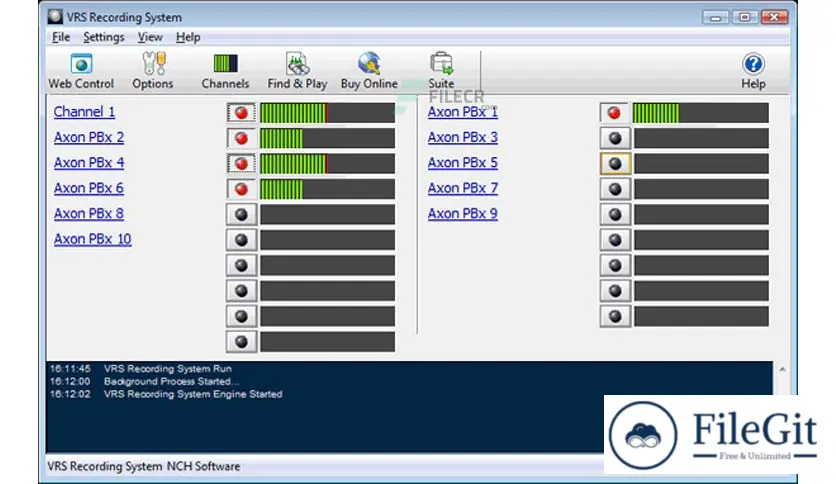Screen dimensions: 836x484
Task: Click the Axon PBx 6 audio level meter
Action: tap(327, 189)
